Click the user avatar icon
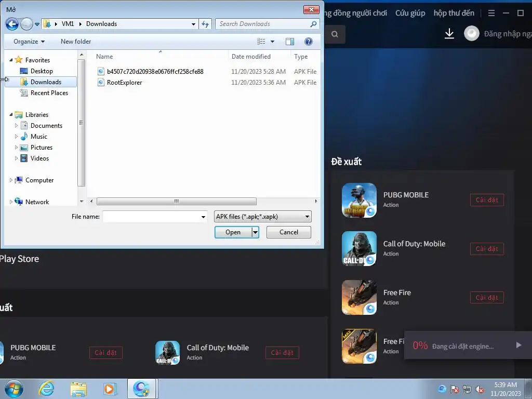 (x=472, y=34)
